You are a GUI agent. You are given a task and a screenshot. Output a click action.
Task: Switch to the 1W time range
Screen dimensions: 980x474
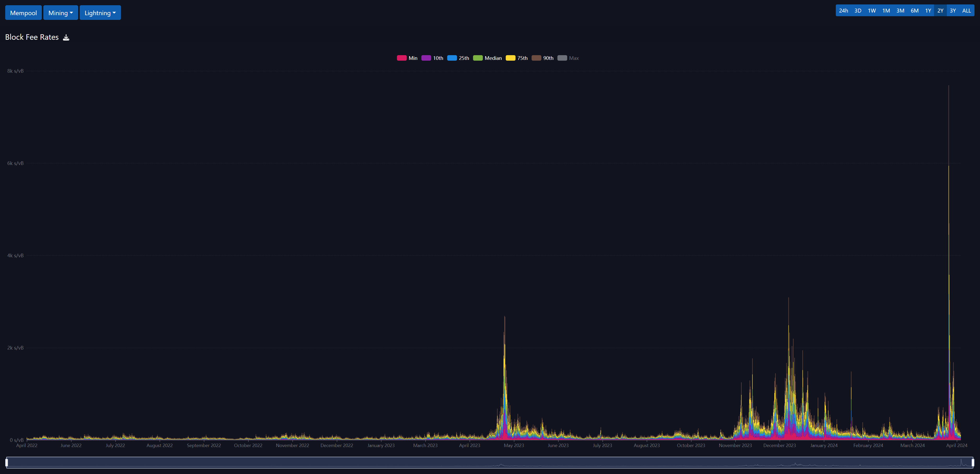pos(872,11)
